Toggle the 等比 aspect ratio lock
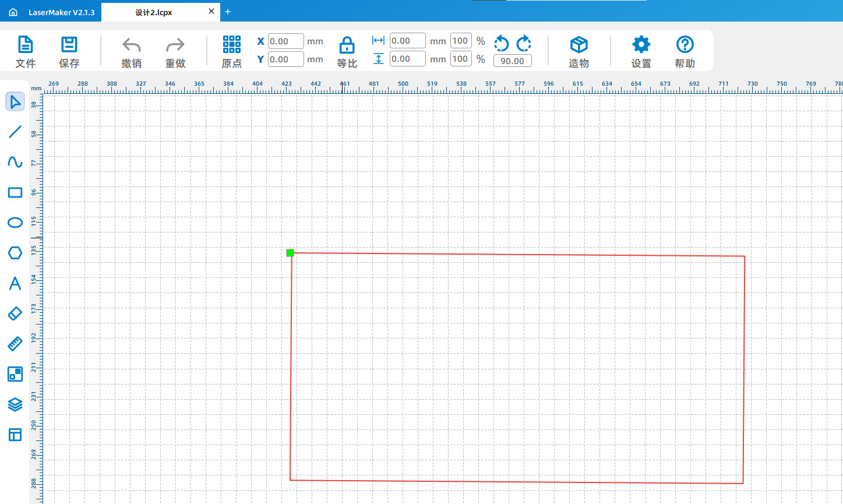Image resolution: width=843 pixels, height=504 pixels. (347, 51)
